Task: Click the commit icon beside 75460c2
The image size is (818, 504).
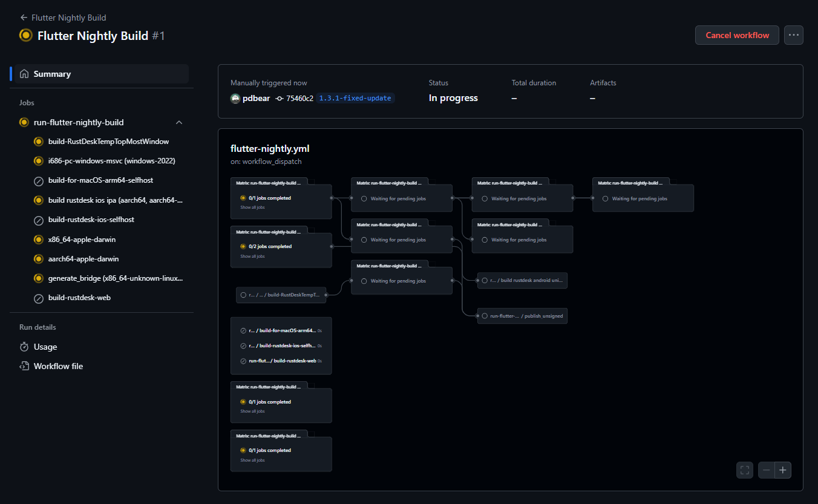Action: point(280,98)
